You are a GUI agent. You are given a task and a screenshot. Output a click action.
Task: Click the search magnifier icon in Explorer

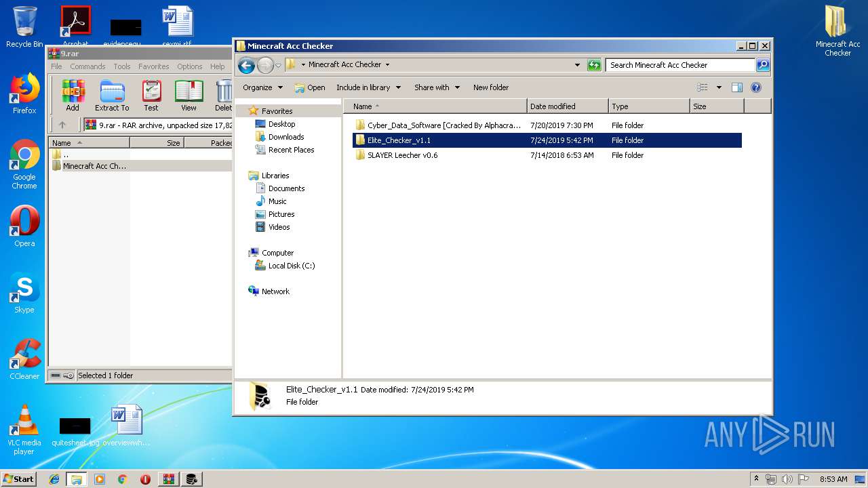click(x=763, y=65)
